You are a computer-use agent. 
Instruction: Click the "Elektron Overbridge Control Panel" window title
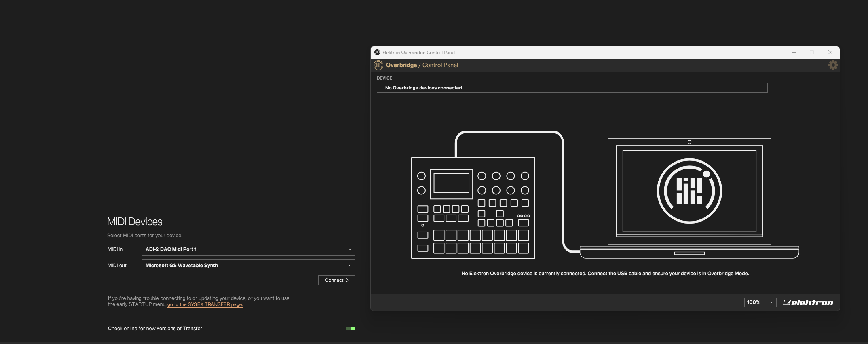click(x=419, y=53)
